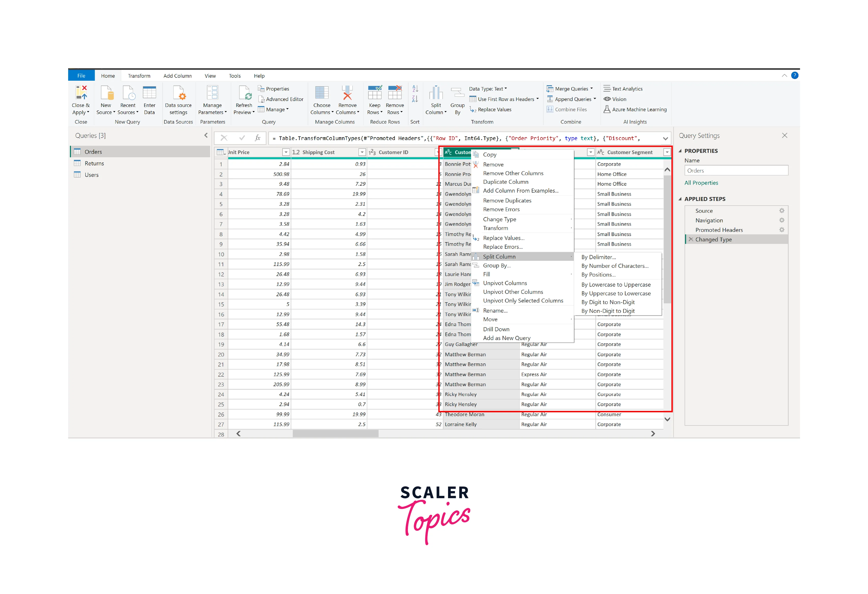Choose By Delimiter from the submenu
The width and height of the screenshot is (868, 594).
598,257
